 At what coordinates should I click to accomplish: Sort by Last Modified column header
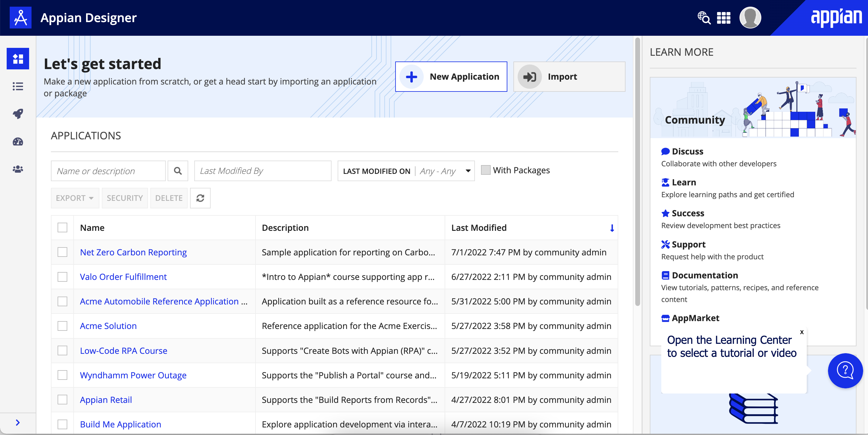click(479, 228)
